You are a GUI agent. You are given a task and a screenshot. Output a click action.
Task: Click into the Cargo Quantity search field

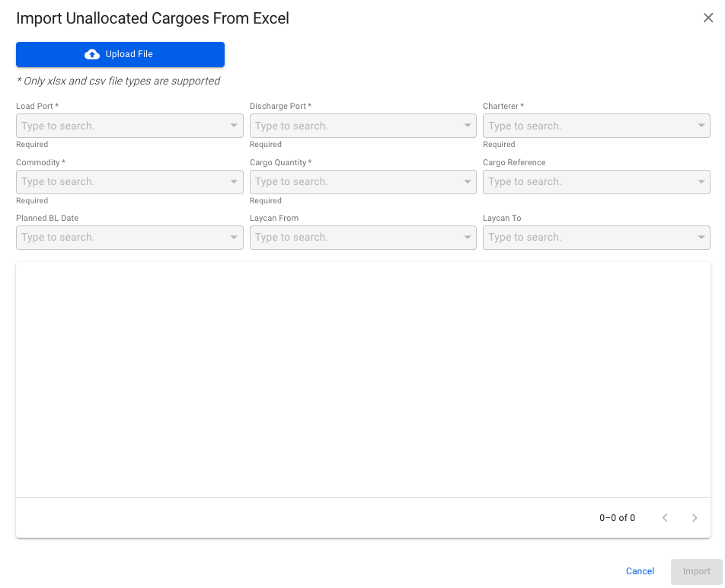[x=354, y=181]
